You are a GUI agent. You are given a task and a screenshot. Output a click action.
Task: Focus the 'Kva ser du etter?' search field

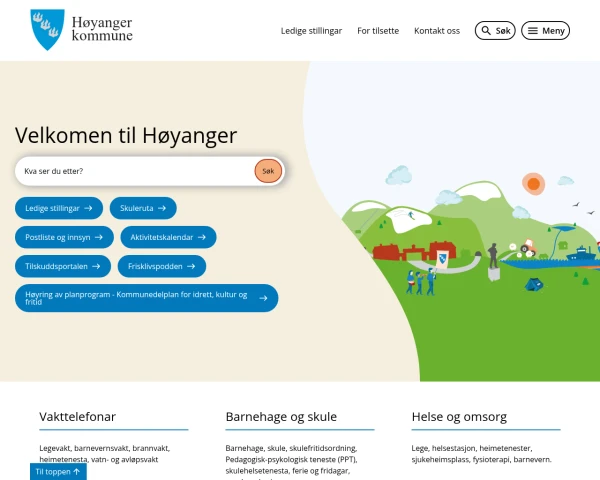[x=135, y=171]
